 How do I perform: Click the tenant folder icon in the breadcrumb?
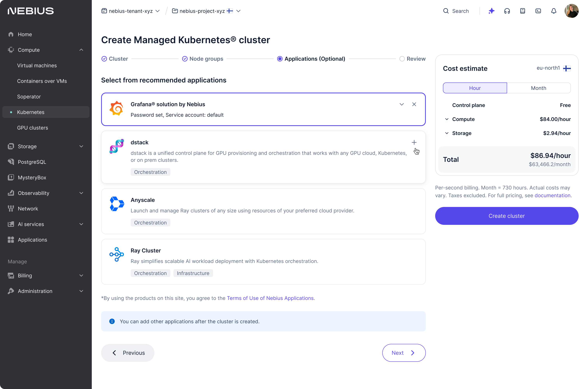pyautogui.click(x=104, y=11)
